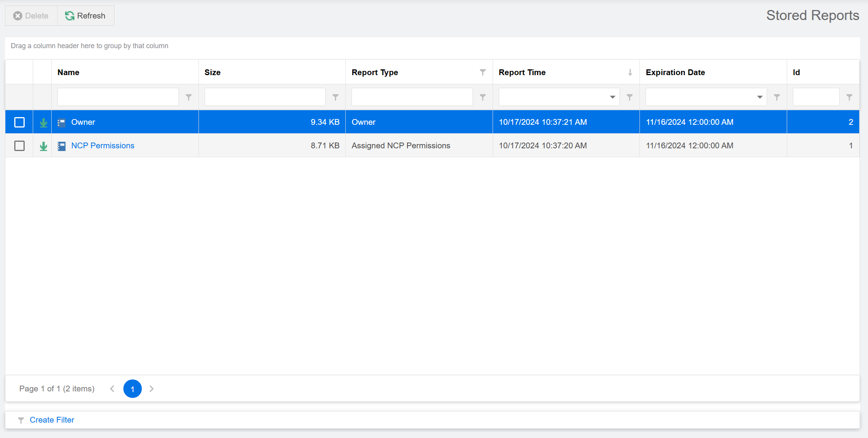Click the filter icon beside Name search box
Image resolution: width=868 pixels, height=438 pixels.
(x=188, y=97)
